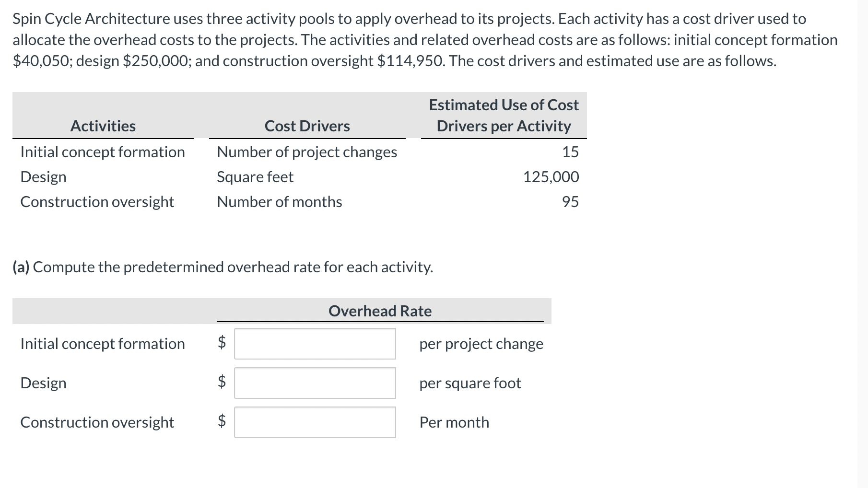868x488 pixels.
Task: Click the 'Square feet' cost driver cell
Action: point(255,177)
